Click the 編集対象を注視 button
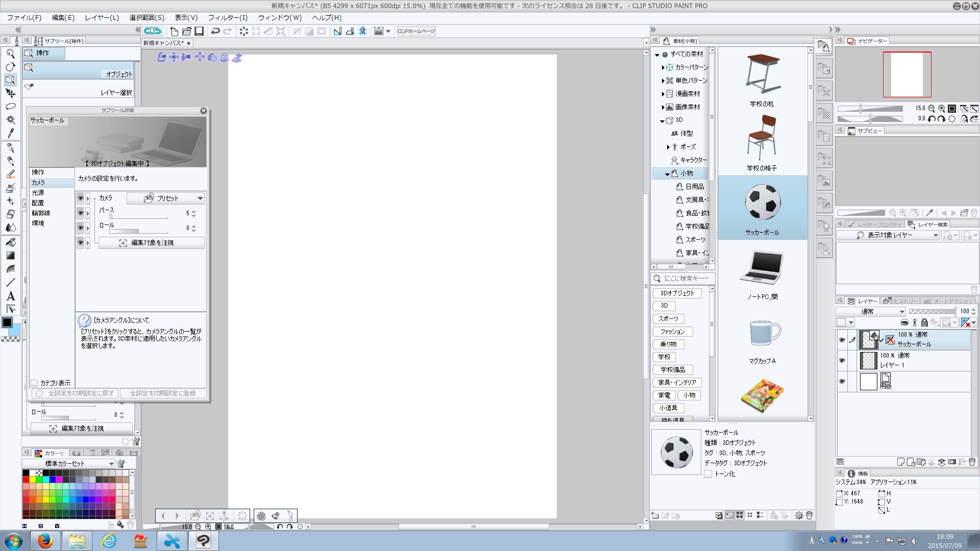Image resolution: width=980 pixels, height=551 pixels. (x=152, y=243)
